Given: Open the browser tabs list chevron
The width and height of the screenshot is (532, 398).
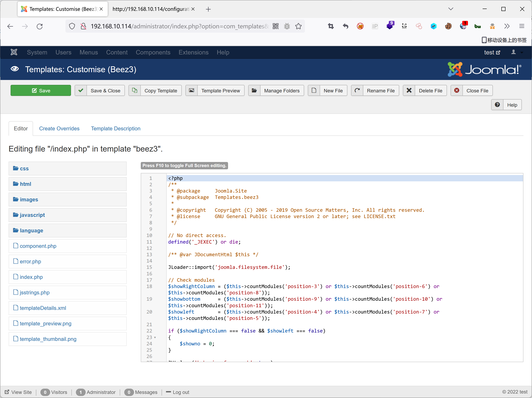Looking at the screenshot, I should (x=451, y=9).
